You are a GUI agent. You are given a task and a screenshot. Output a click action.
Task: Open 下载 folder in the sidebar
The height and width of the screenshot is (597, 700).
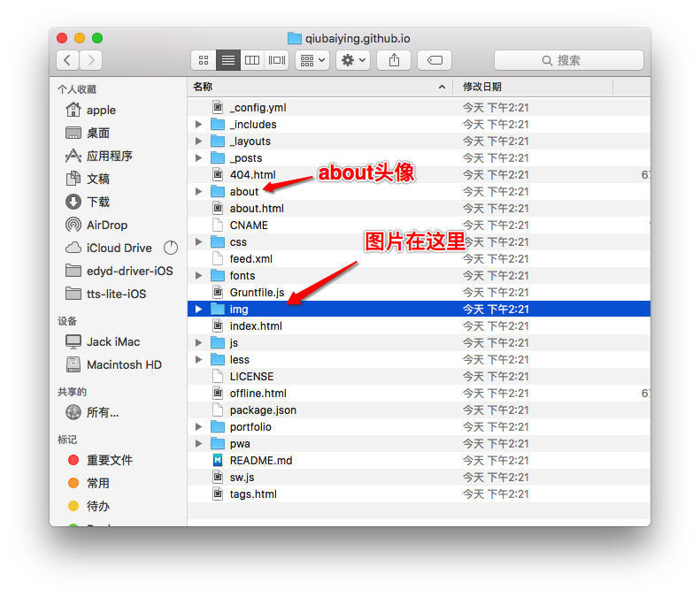(97, 202)
